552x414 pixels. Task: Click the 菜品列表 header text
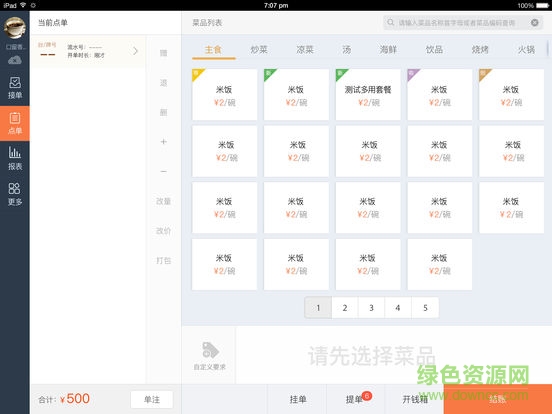(207, 23)
